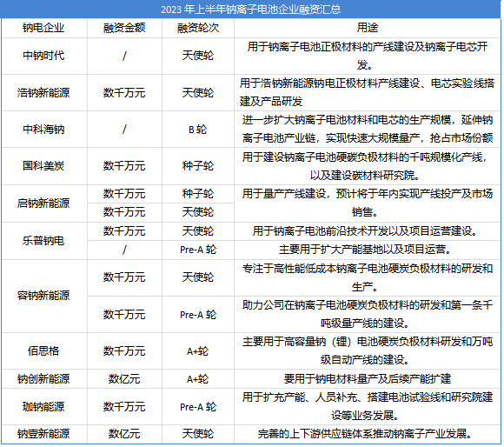Select the 融资金额 column header
Viewport: 504px width, 447px height.
(124, 28)
